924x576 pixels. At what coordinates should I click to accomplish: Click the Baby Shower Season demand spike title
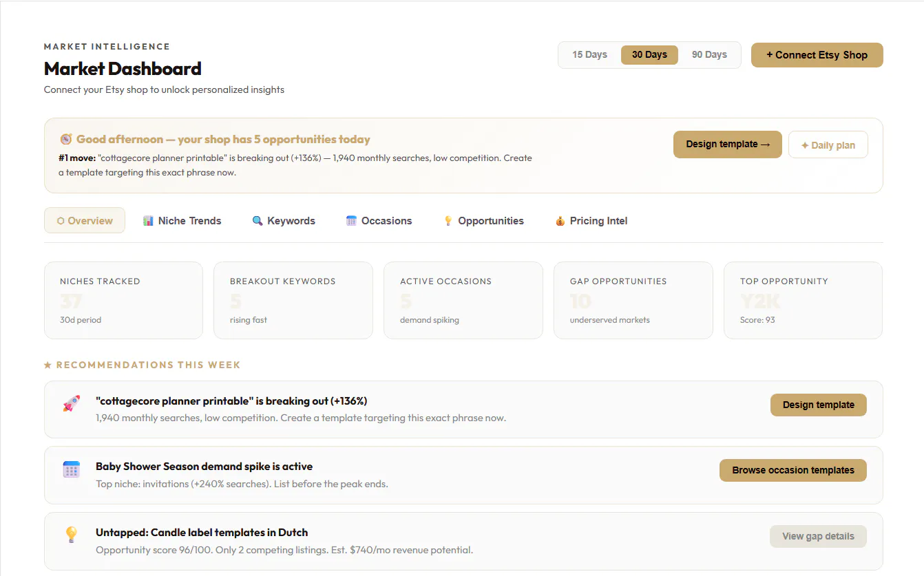[x=204, y=467]
